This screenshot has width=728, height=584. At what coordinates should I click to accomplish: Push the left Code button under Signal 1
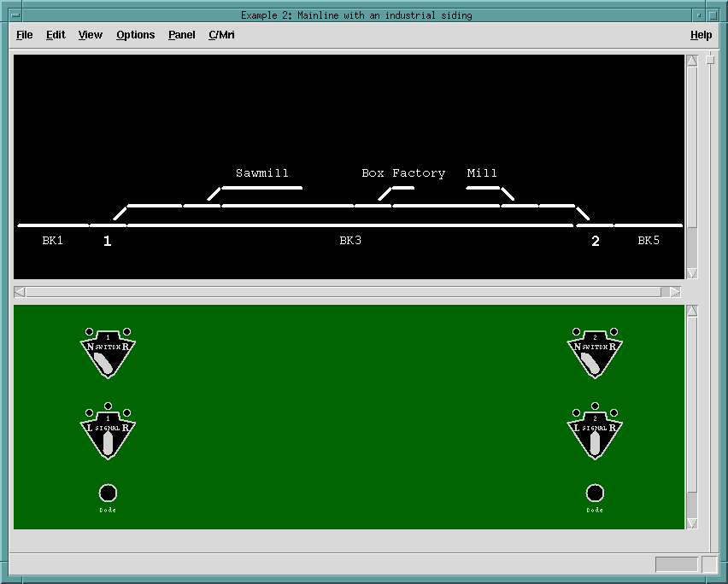(108, 493)
